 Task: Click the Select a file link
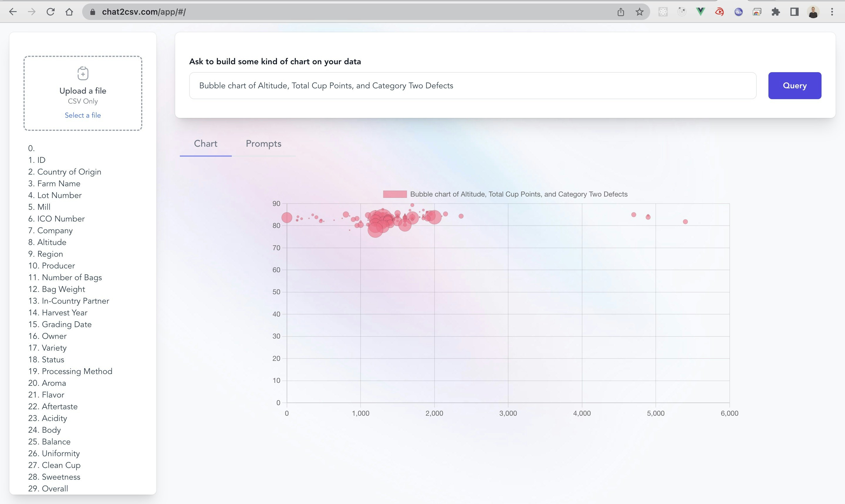[x=83, y=115]
